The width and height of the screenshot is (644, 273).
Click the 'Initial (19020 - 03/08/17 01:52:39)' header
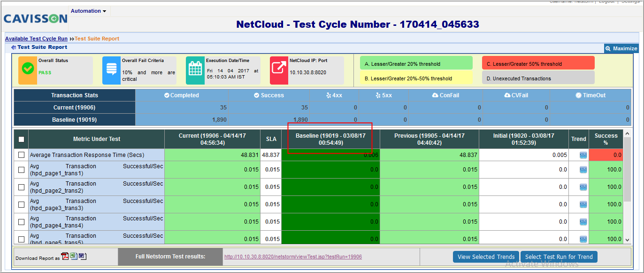pyautogui.click(x=524, y=139)
